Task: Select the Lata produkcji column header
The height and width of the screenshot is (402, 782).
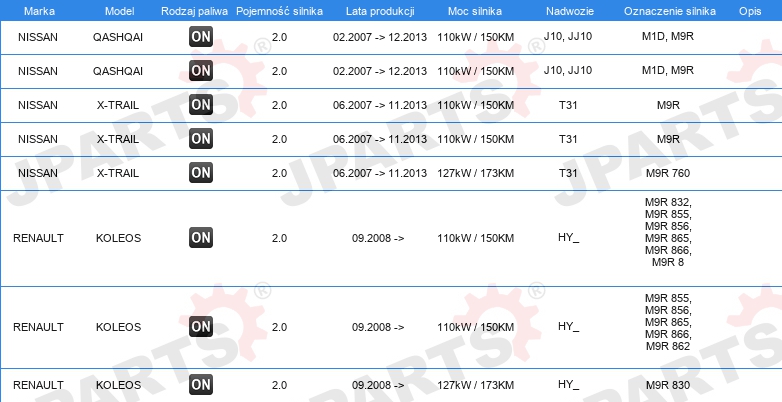Action: (x=378, y=10)
